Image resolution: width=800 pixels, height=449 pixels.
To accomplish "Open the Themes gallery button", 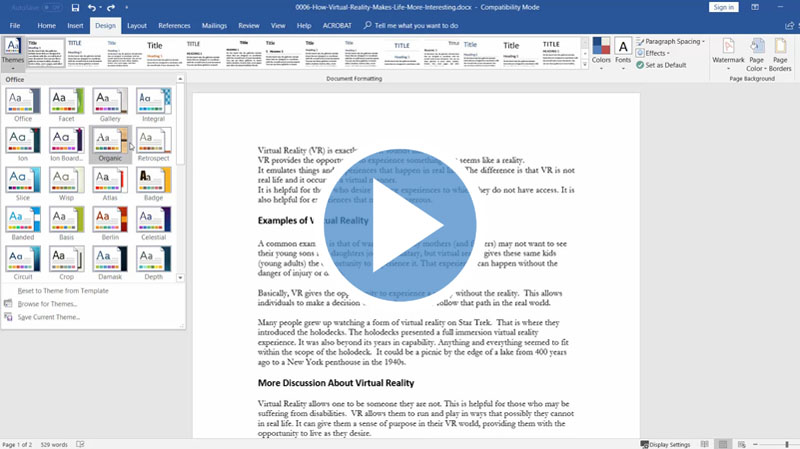I will [13, 51].
